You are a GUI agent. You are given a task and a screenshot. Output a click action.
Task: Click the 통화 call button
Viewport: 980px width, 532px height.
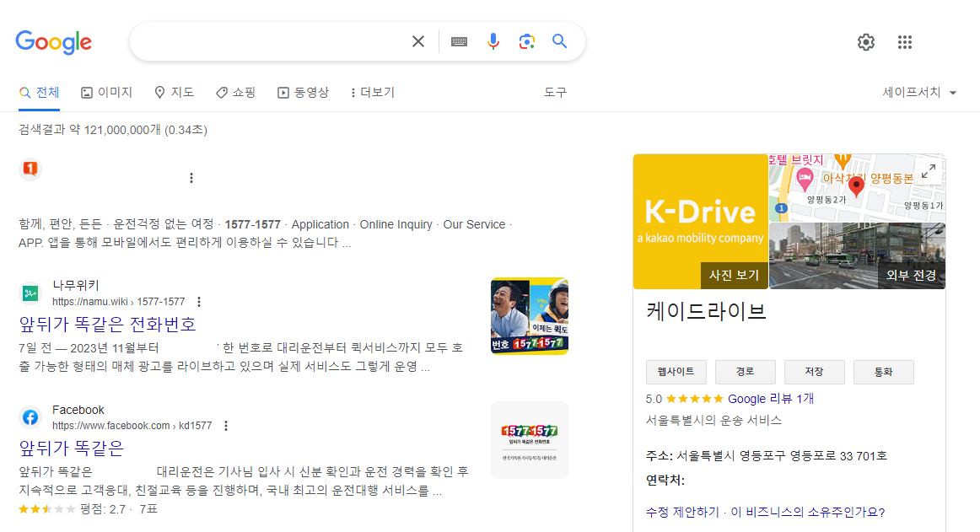tap(883, 372)
